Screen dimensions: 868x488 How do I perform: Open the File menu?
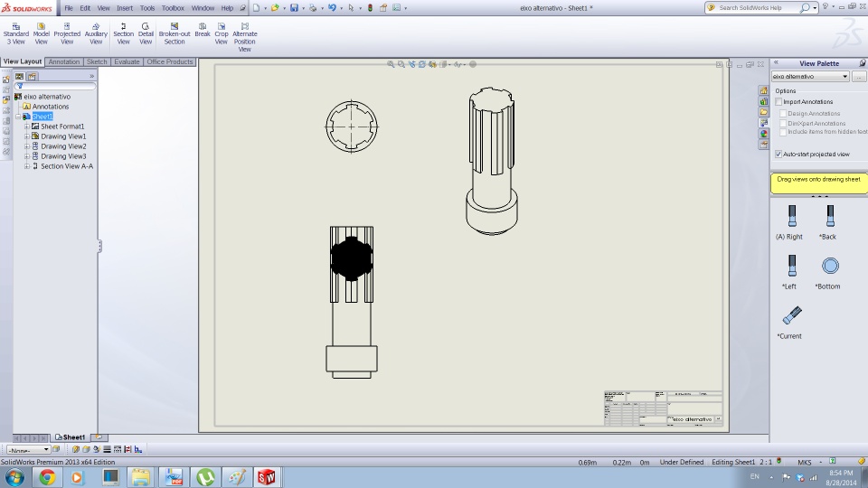coord(69,8)
